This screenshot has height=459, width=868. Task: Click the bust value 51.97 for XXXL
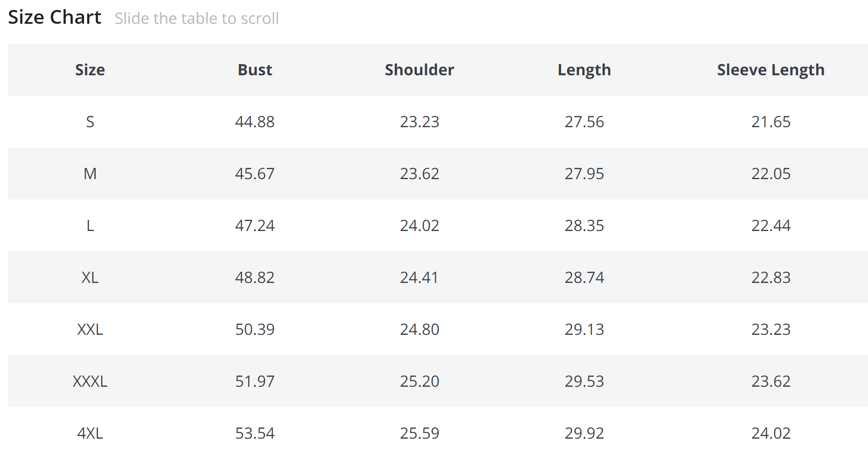tap(255, 381)
